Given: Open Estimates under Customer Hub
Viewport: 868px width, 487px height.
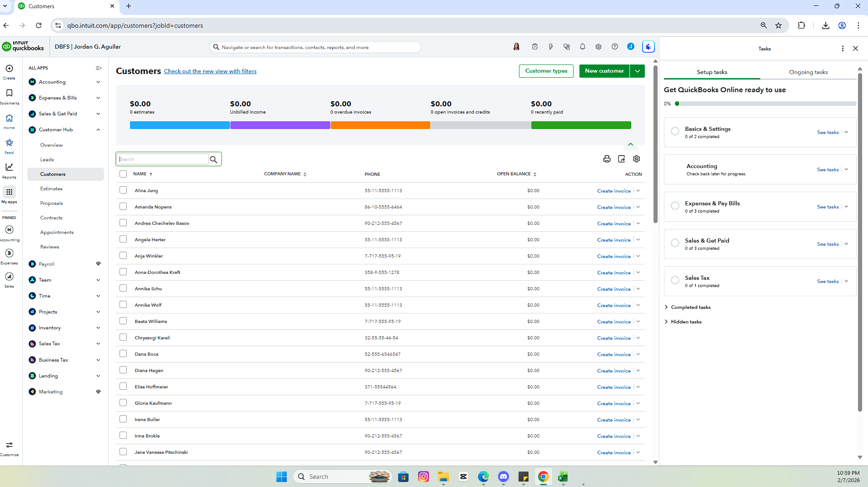Looking at the screenshot, I should tap(51, 189).
